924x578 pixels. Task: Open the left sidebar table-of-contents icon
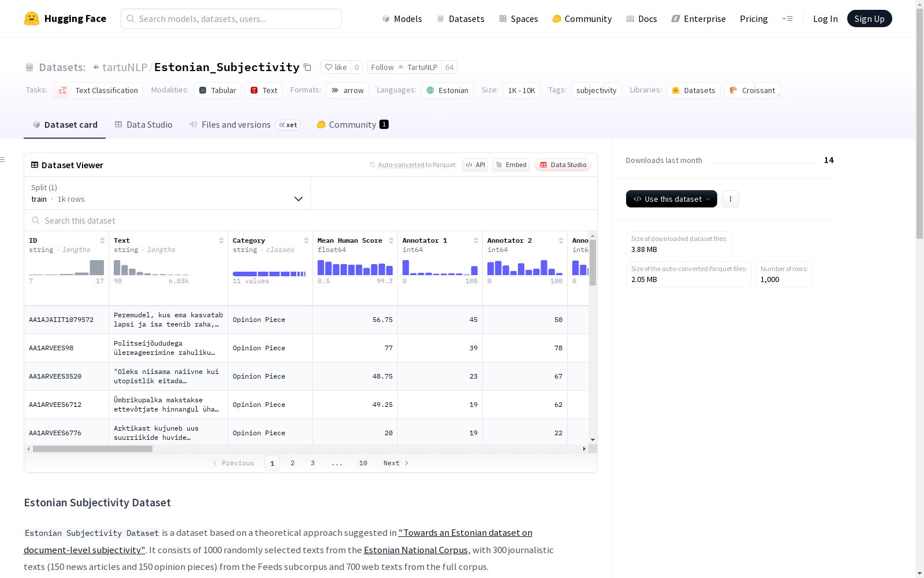coord(3,160)
